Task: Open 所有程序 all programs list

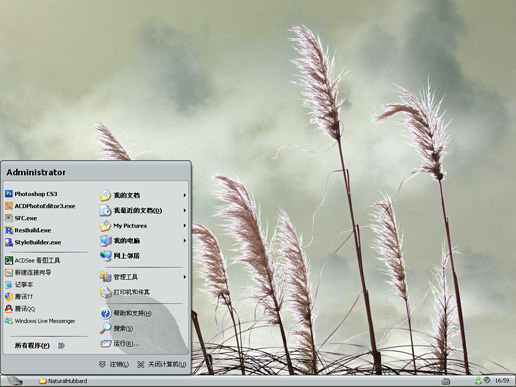Action: (x=40, y=345)
